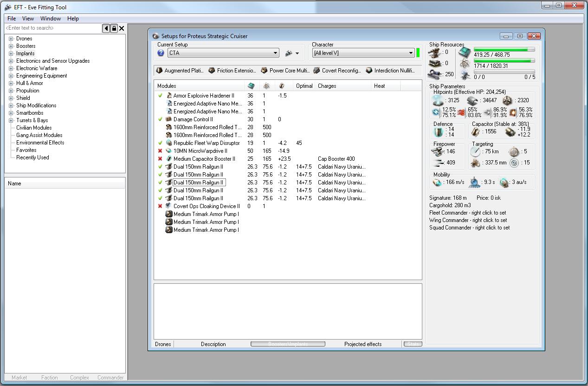Toggle 10MN MicroWarpdrive II red X state
Image resolution: width=588 pixels, height=386 pixels.
tap(160, 151)
